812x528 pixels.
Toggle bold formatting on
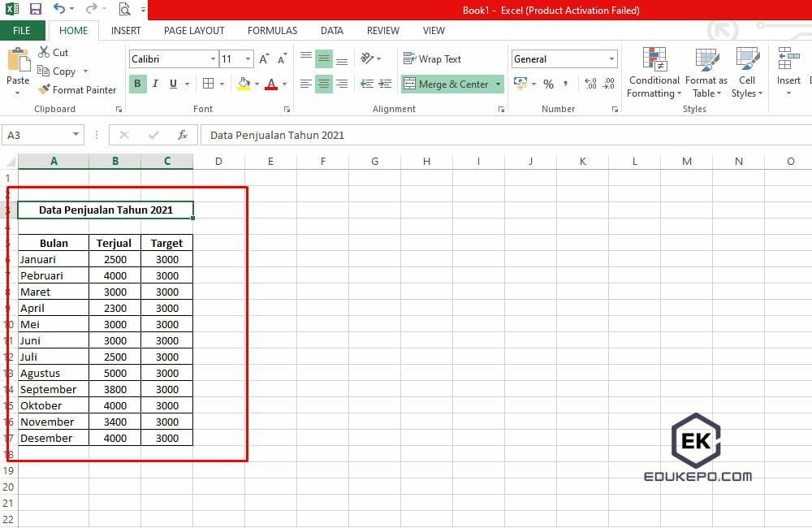pos(137,84)
